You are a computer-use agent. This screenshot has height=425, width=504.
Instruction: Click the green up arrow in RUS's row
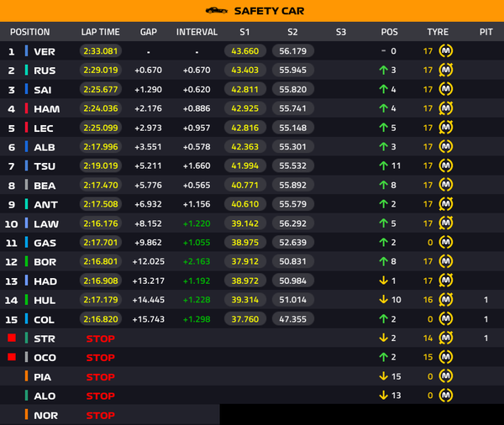pyautogui.click(x=383, y=70)
